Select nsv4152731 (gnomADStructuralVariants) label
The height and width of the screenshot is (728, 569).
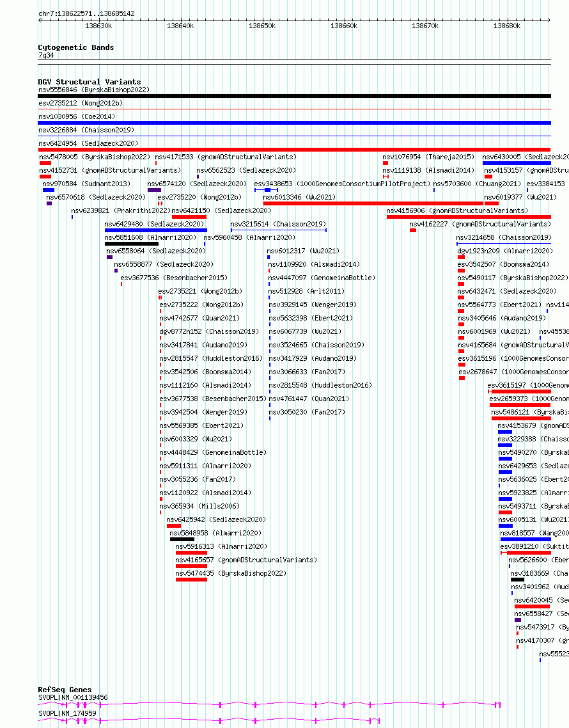[109, 170]
